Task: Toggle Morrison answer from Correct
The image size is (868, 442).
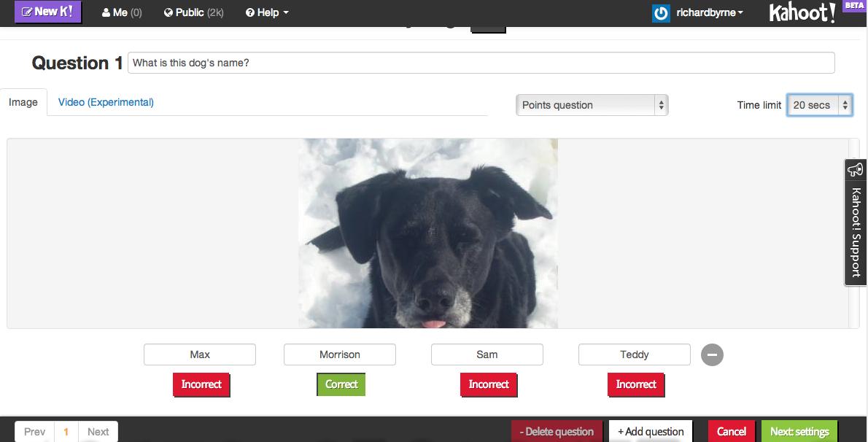Action: 341,384
